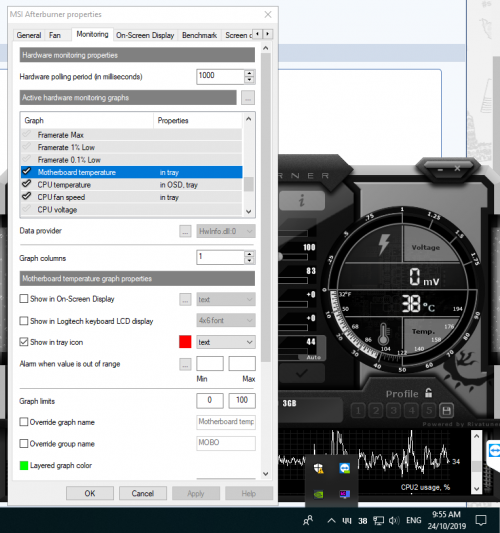
Task: Select profile slot 3 in Afterburner
Action: point(394,411)
